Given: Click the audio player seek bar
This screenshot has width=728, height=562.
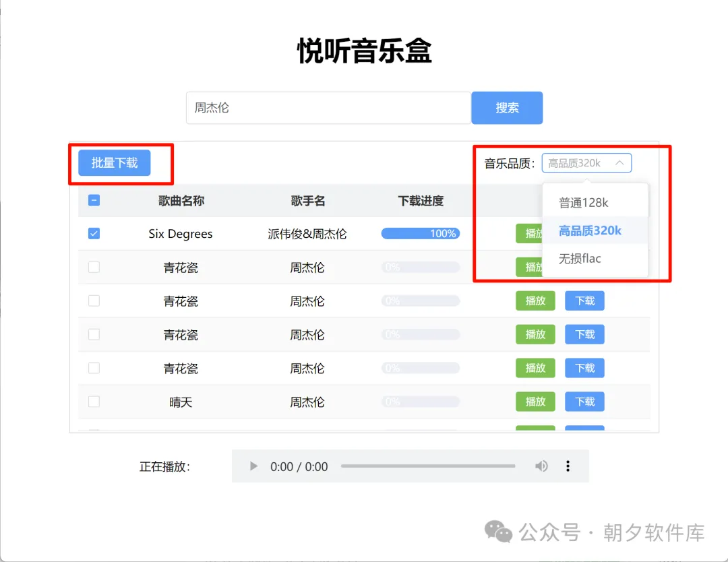Looking at the screenshot, I should pos(428,466).
